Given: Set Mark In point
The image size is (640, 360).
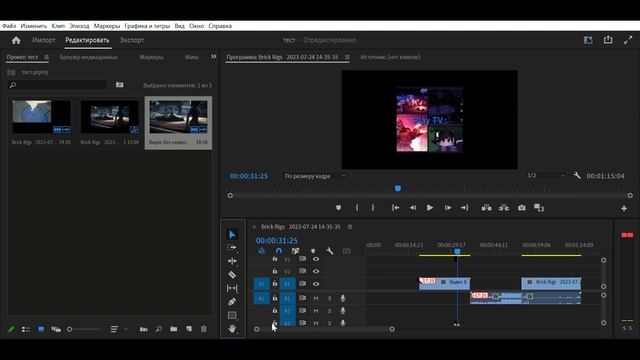Looking at the screenshot, I should click(357, 208).
